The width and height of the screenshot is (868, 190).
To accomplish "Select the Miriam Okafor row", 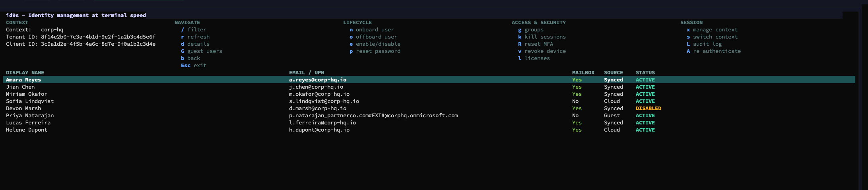I will click(429, 94).
